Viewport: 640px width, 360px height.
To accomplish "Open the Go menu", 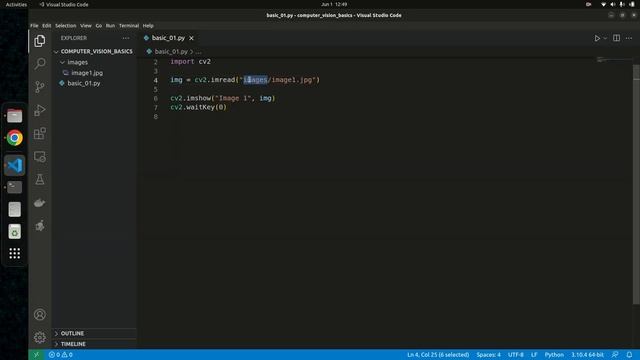I will point(98,25).
